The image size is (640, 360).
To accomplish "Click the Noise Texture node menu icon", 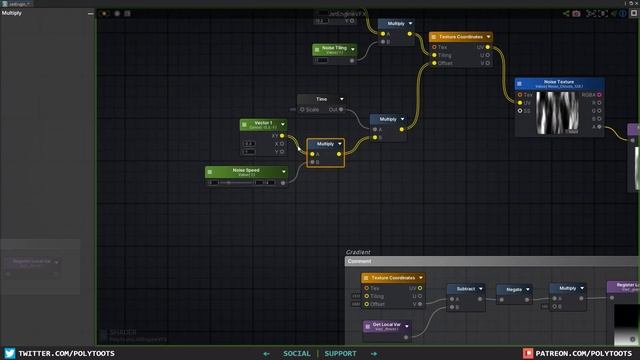I will tap(520, 84).
